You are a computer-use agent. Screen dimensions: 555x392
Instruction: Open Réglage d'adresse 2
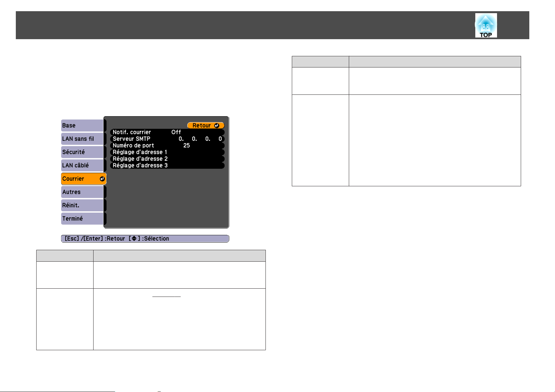[167, 159]
